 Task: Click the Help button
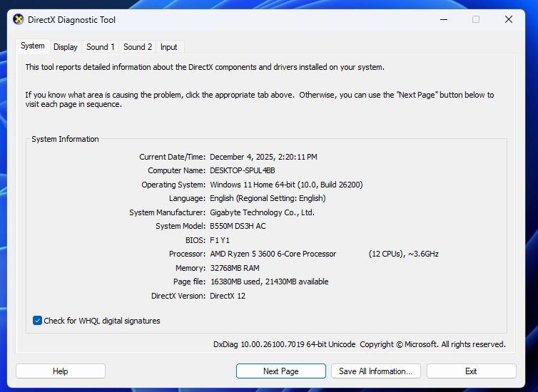pos(61,371)
